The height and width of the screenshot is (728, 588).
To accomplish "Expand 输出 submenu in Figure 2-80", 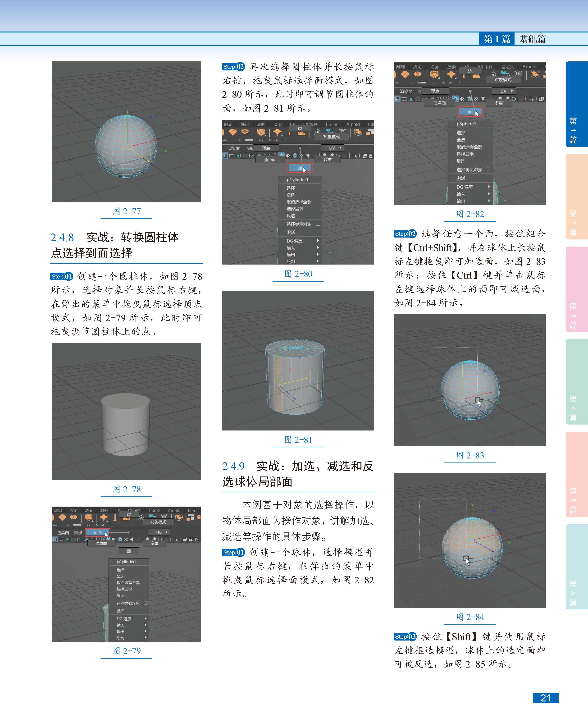I will click(x=300, y=254).
